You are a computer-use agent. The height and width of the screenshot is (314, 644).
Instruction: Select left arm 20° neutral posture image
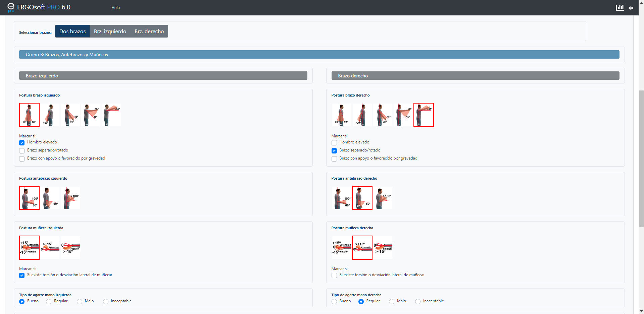point(29,115)
